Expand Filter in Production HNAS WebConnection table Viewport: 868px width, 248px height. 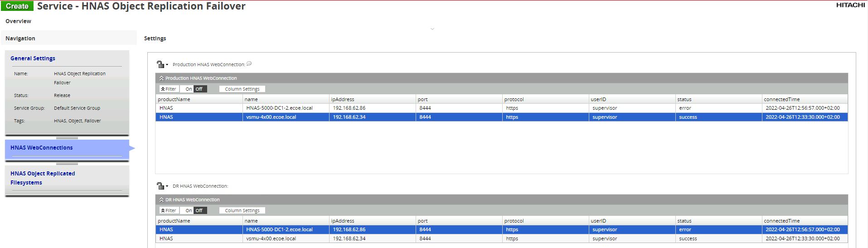pyautogui.click(x=169, y=89)
